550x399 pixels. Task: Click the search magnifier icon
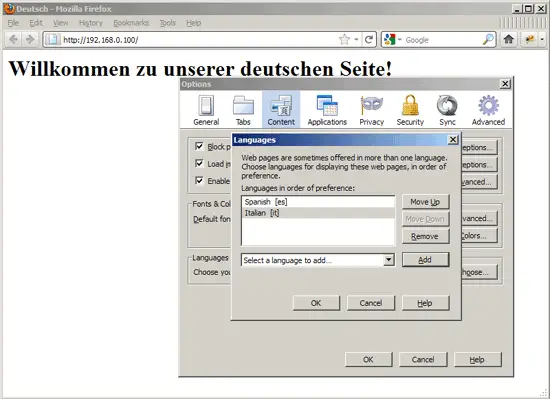[488, 40]
